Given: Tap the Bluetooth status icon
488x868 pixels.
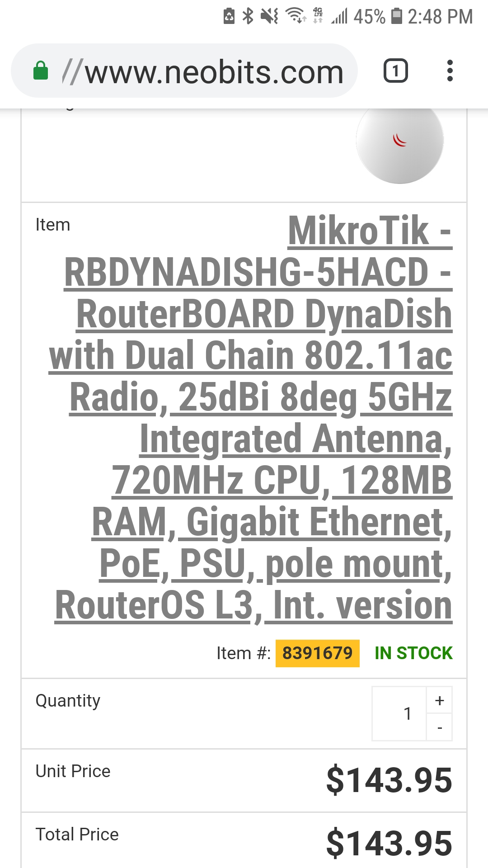Looking at the screenshot, I should pyautogui.click(x=248, y=16).
